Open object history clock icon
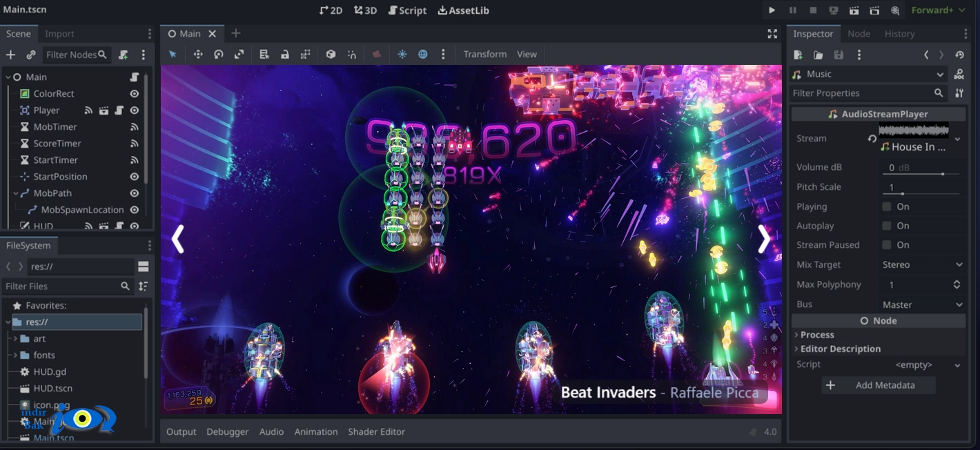Image resolution: width=980 pixels, height=450 pixels. point(959,55)
